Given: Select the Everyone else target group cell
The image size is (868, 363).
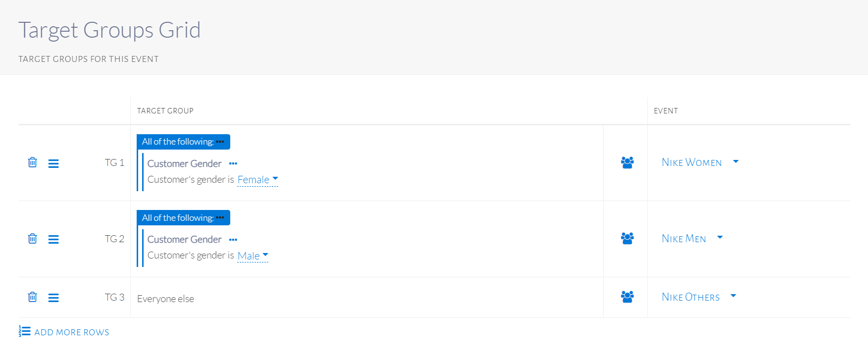Looking at the screenshot, I should [x=166, y=299].
